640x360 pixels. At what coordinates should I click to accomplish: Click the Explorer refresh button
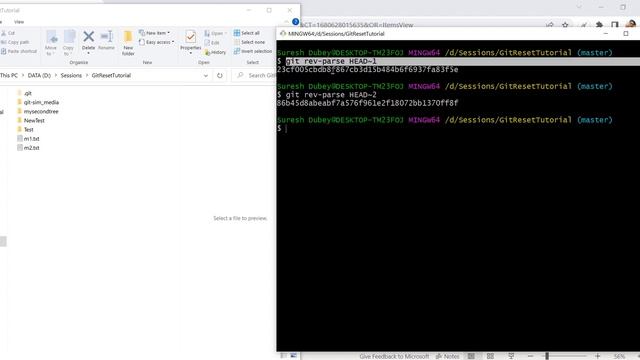tap(220, 76)
